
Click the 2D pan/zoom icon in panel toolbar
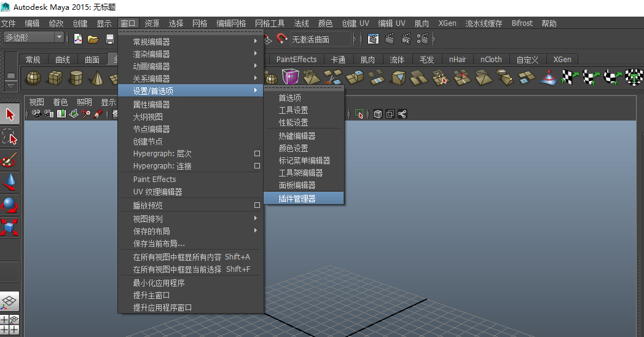[86, 114]
